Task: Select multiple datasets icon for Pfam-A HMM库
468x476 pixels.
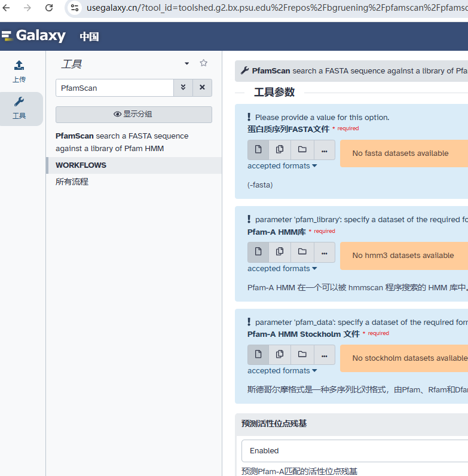Action: point(280,252)
